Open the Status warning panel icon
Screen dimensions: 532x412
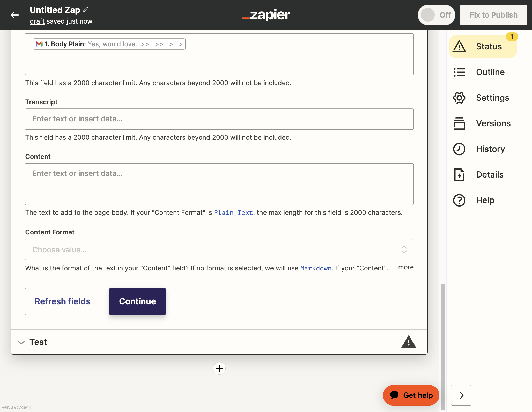pos(459,47)
